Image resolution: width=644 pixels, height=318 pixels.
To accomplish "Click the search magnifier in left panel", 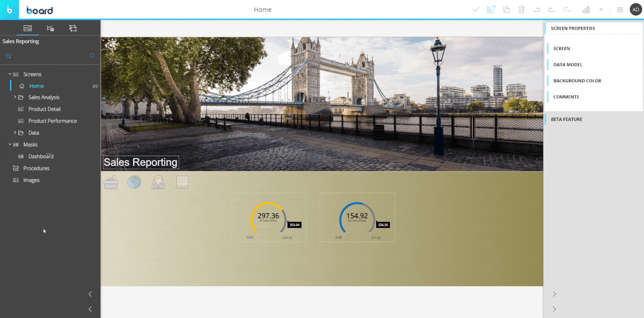I will point(92,56).
